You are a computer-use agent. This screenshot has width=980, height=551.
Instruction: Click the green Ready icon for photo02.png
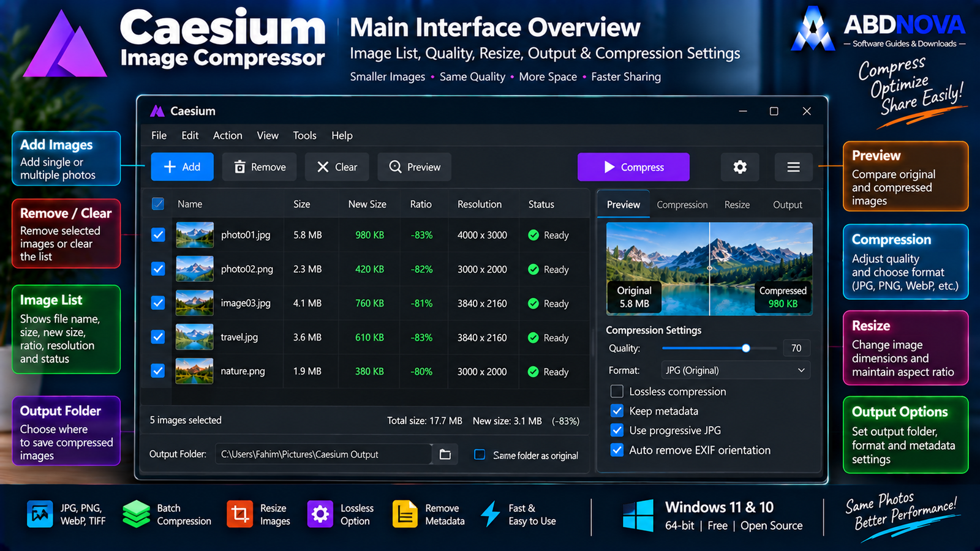coord(533,269)
